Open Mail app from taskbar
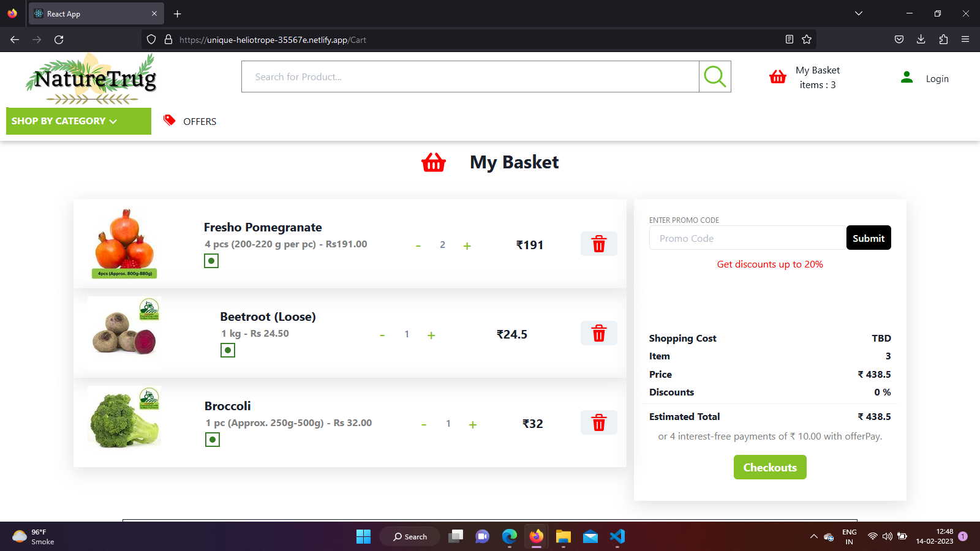The height and width of the screenshot is (551, 980). point(590,536)
